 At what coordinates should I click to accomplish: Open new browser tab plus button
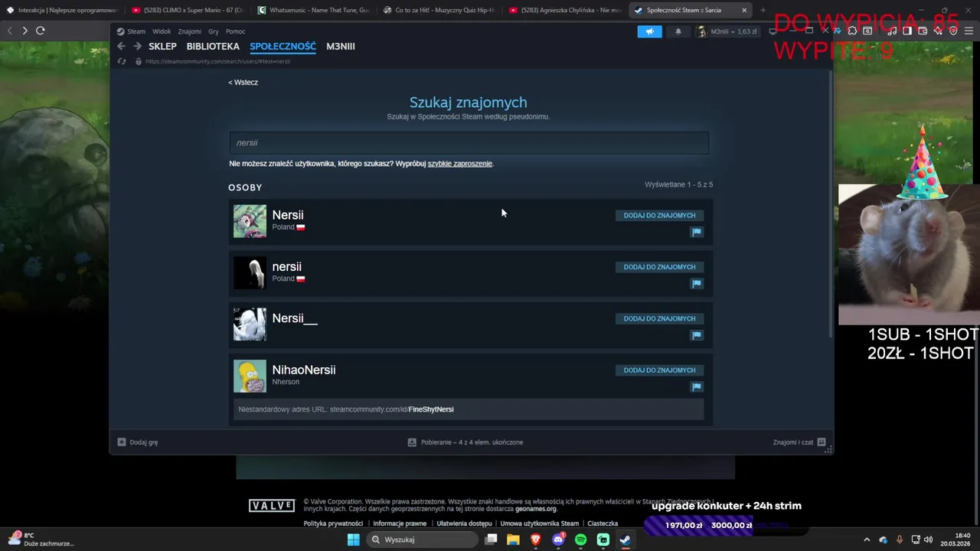pyautogui.click(x=763, y=10)
